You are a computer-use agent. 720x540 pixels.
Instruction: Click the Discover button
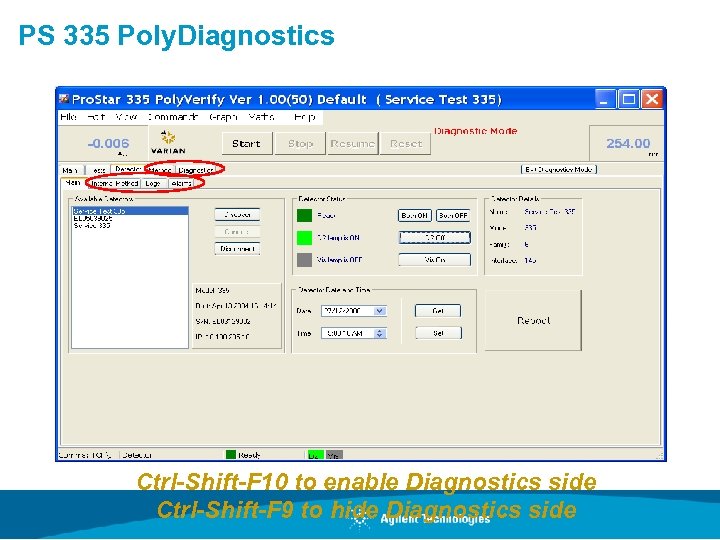coord(237,214)
